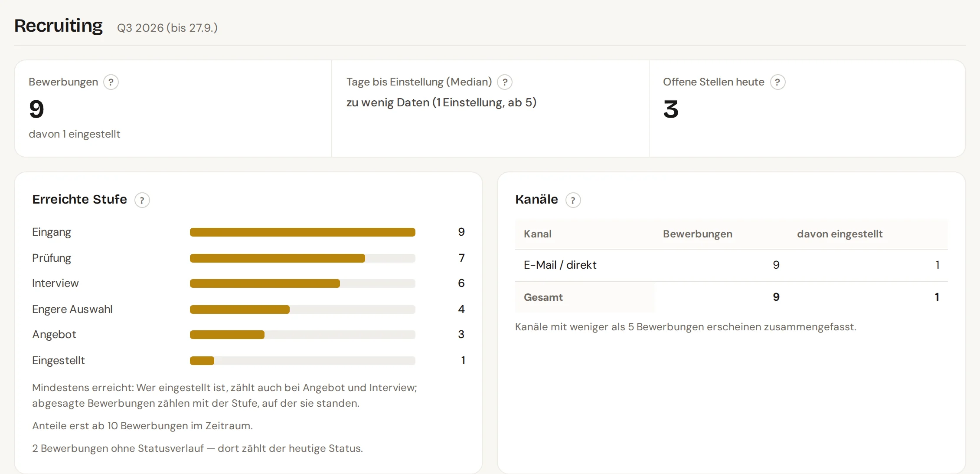Select the 'Bewerbungen' table column header
The height and width of the screenshot is (474, 980).
coord(698,234)
